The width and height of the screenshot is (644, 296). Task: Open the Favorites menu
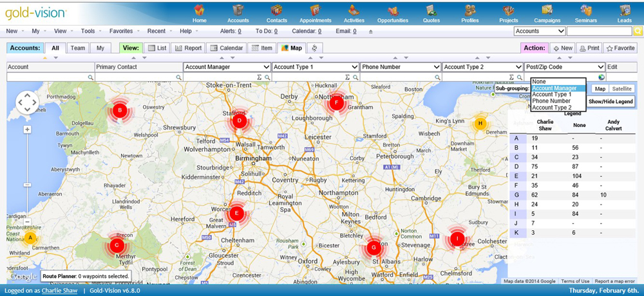coord(121,31)
